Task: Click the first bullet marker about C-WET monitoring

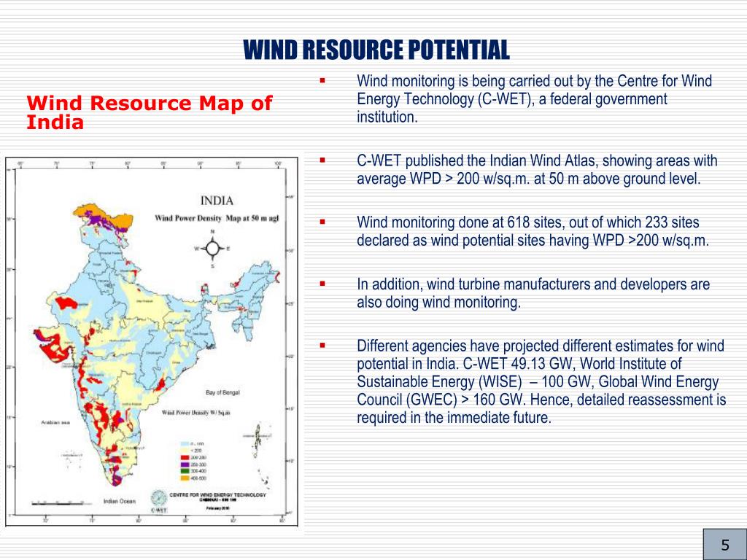Action: coord(322,80)
